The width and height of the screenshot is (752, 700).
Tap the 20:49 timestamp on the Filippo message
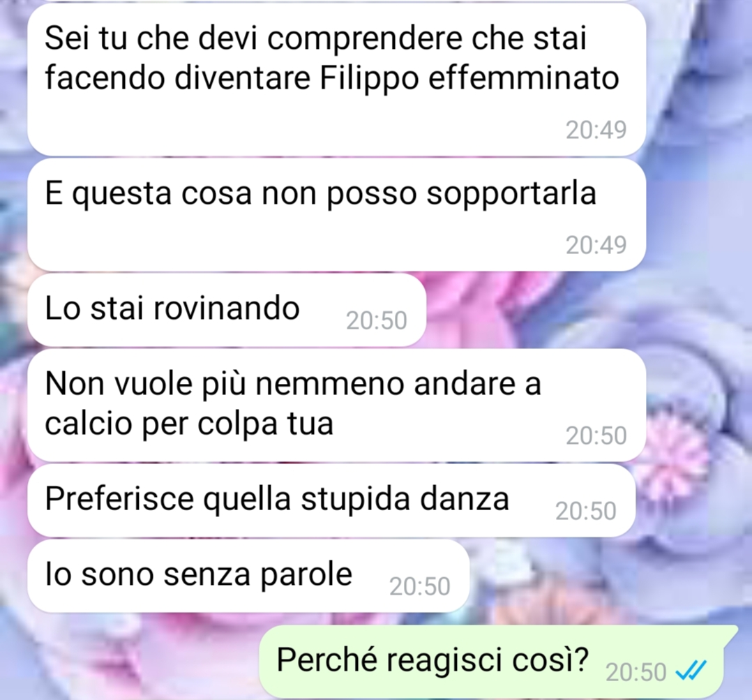(596, 130)
